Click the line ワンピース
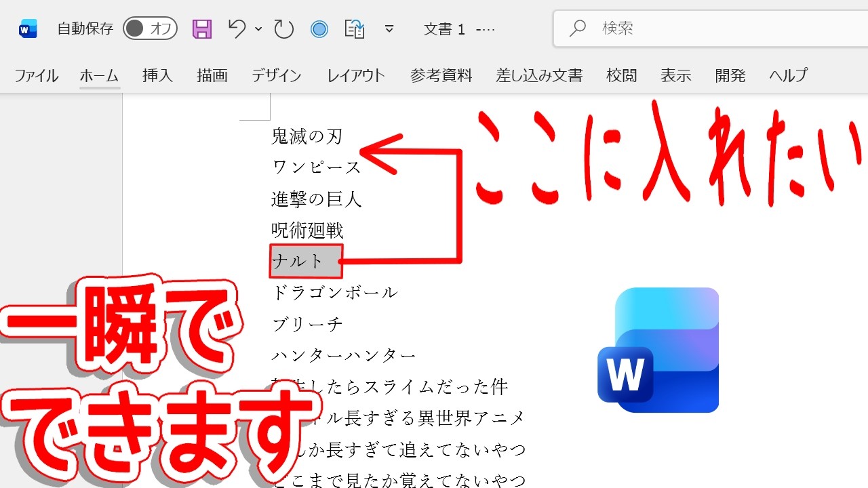The image size is (868, 488). [317, 167]
